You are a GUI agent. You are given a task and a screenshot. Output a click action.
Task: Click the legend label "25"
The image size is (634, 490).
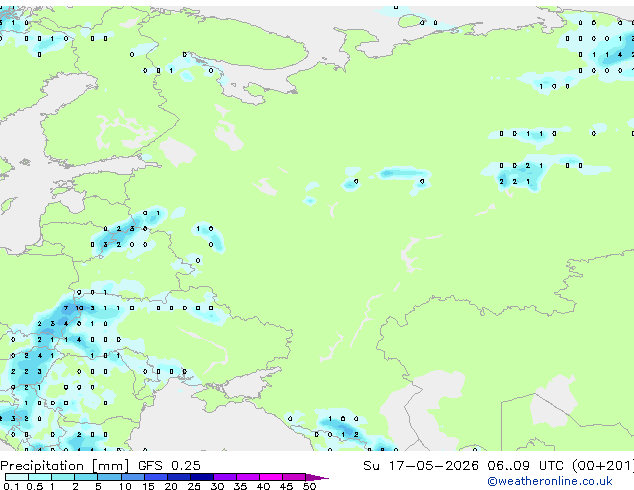[x=194, y=486]
